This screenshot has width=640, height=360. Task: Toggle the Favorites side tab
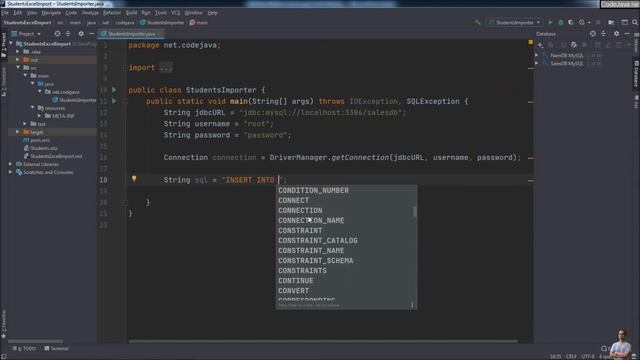point(4,324)
